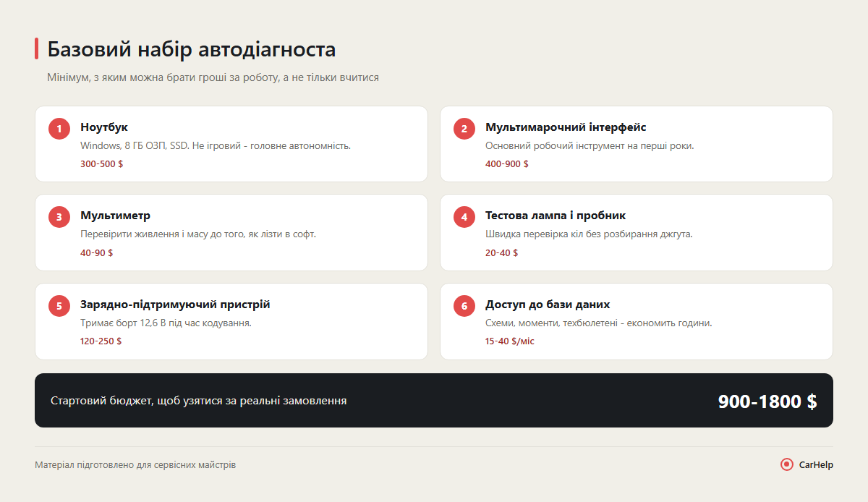Click the number 4 badge beside Тестова лампа
Image resolution: width=868 pixels, height=502 pixels.
[464, 217]
